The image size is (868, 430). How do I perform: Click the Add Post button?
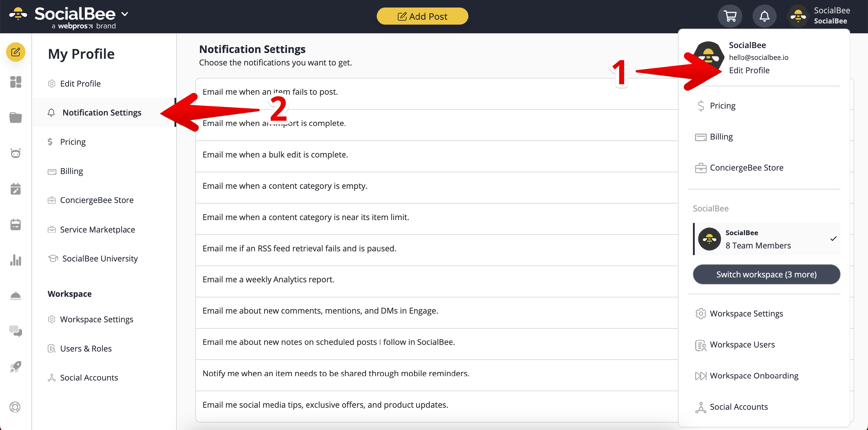coord(422,16)
